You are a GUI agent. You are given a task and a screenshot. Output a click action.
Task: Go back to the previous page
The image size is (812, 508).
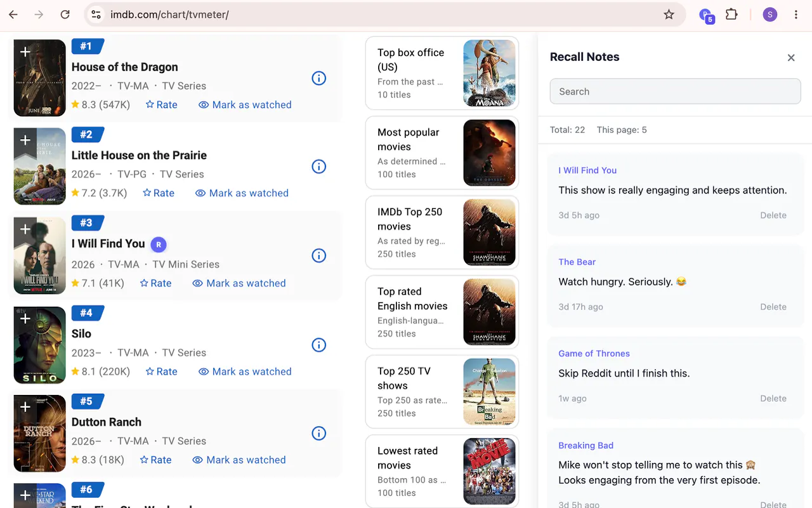[x=13, y=15]
